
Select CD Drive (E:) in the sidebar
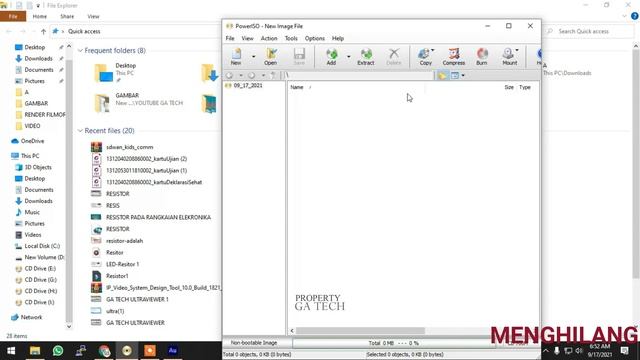click(40, 269)
